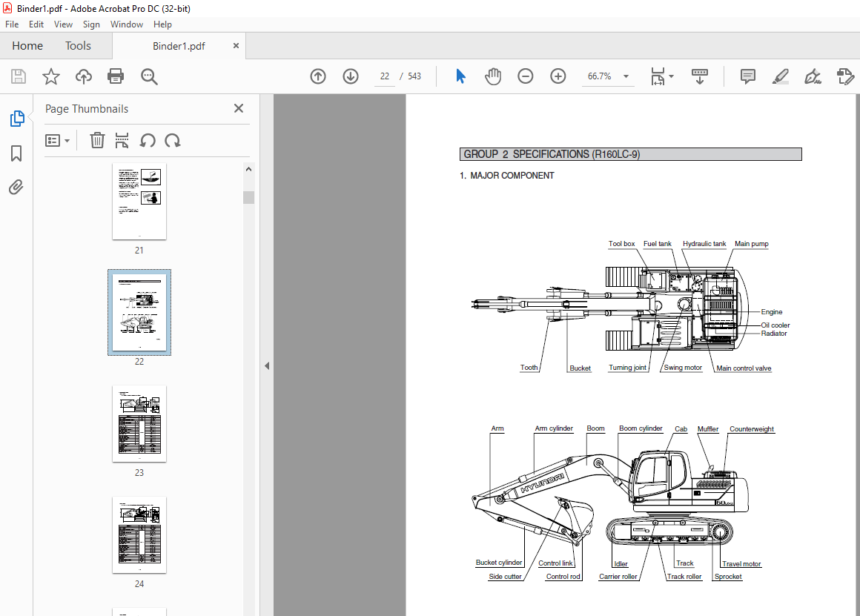This screenshot has height=616, width=860.
Task: Zoom in on the page
Action: pyautogui.click(x=558, y=76)
